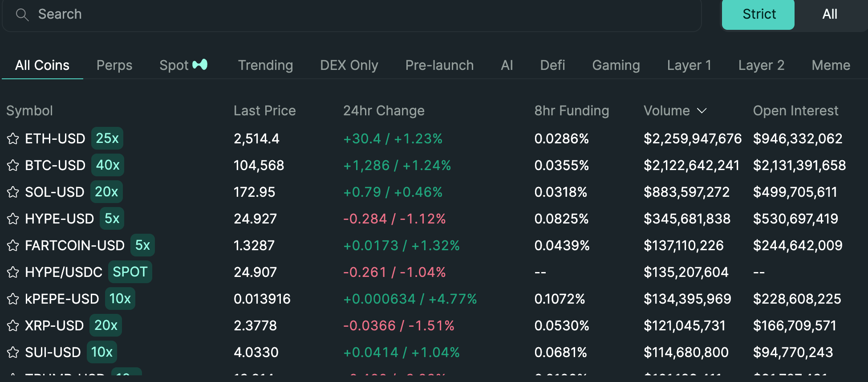Click BTC-USD last price 104,568
Viewport: 868px width, 382px height.
pyautogui.click(x=259, y=165)
